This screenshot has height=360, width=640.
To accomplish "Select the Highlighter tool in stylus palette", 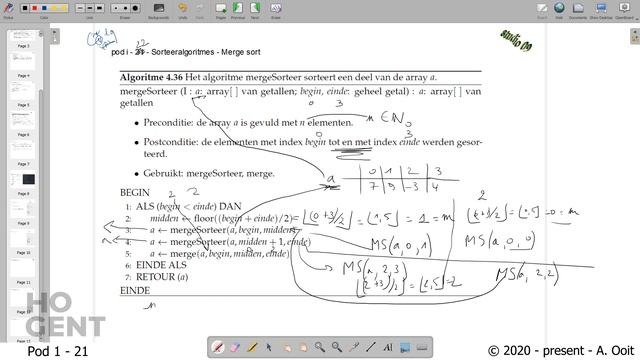I will click(x=252, y=347).
